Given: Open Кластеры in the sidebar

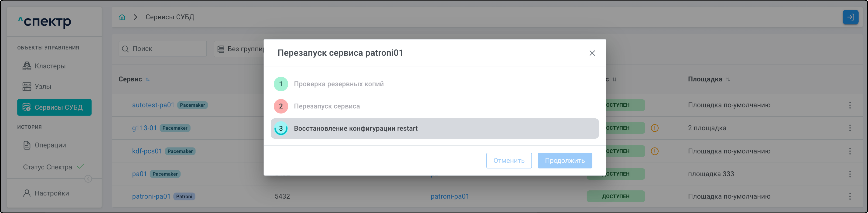Looking at the screenshot, I should coord(50,66).
